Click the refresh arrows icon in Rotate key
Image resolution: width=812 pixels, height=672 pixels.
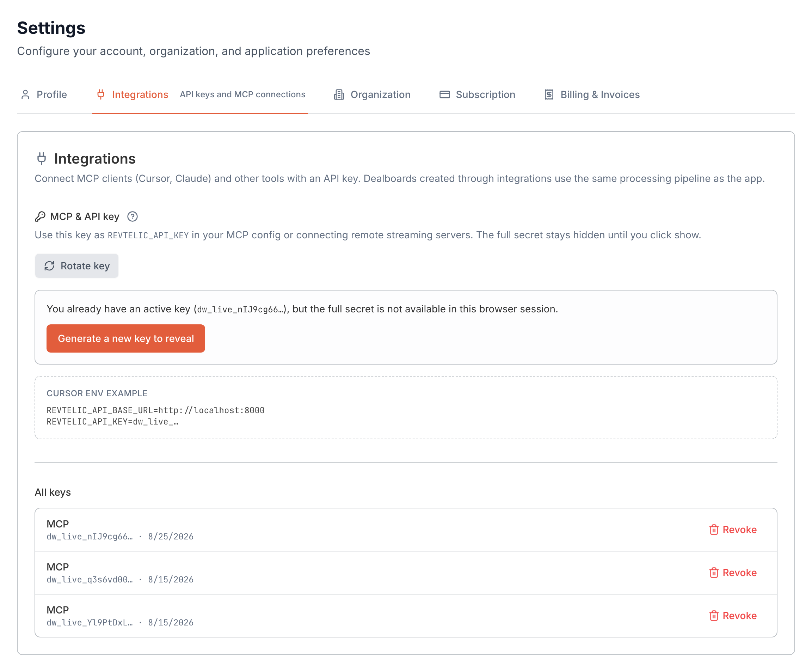coord(49,266)
